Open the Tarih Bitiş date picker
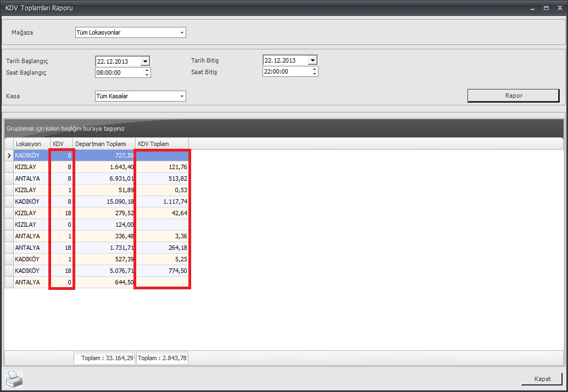The width and height of the screenshot is (568, 392). pyautogui.click(x=313, y=60)
